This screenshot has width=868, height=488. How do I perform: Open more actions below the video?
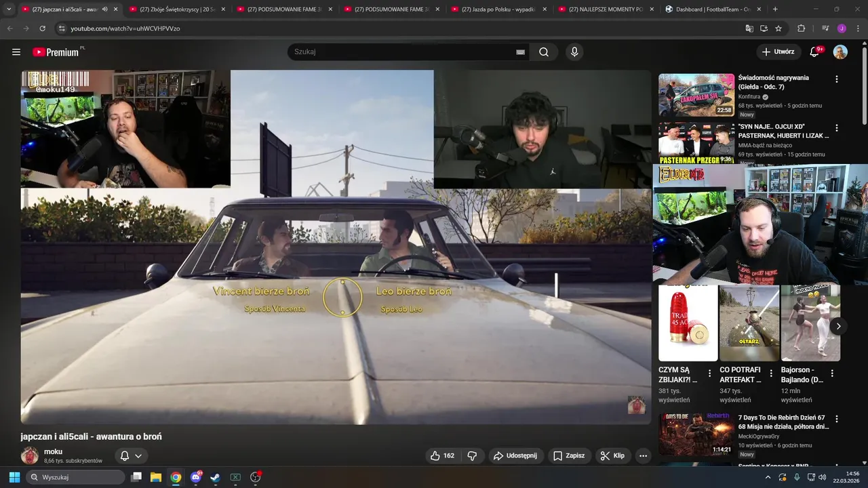[x=643, y=455]
